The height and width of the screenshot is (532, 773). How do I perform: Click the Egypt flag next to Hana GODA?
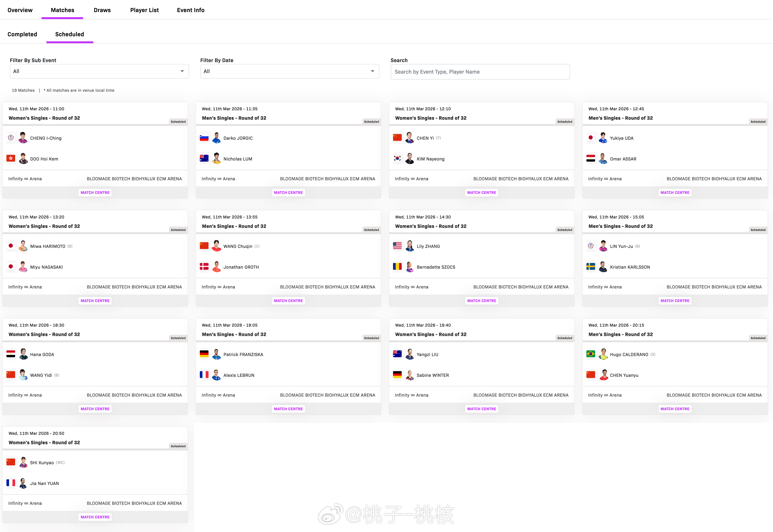[11, 354]
